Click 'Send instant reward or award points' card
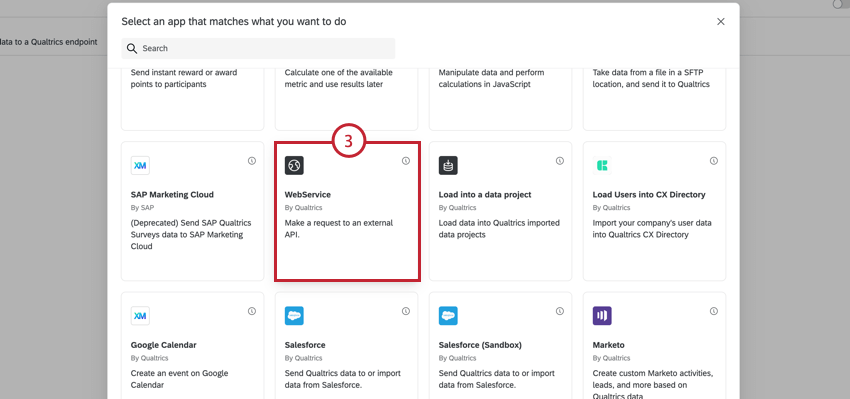 (192, 99)
